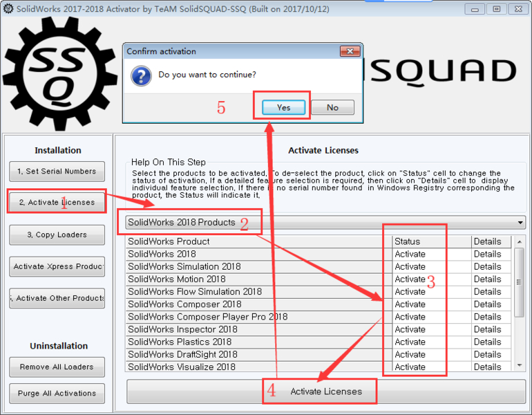Click scrollbar down arrow in product list
532x415 pixels.
click(519, 365)
